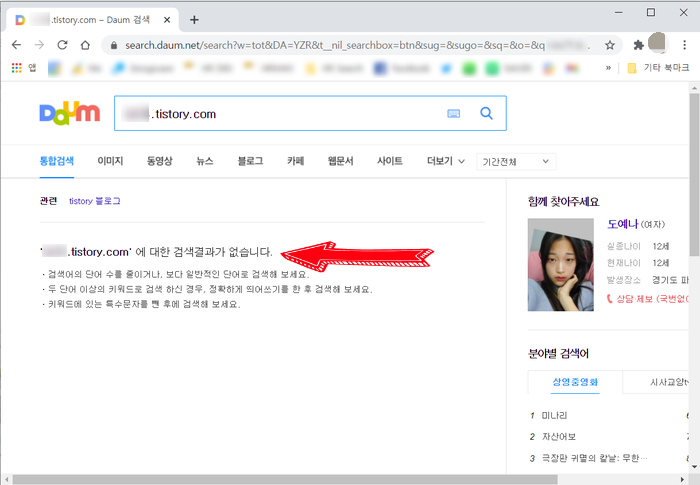The height and width of the screenshot is (485, 700).
Task: Go back to the previous page
Action: point(17,45)
